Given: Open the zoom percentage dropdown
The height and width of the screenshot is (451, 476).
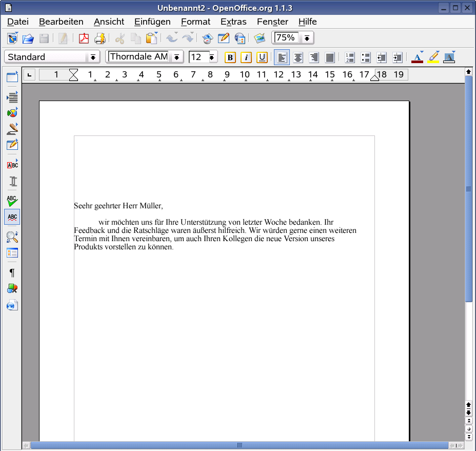Looking at the screenshot, I should (x=306, y=37).
